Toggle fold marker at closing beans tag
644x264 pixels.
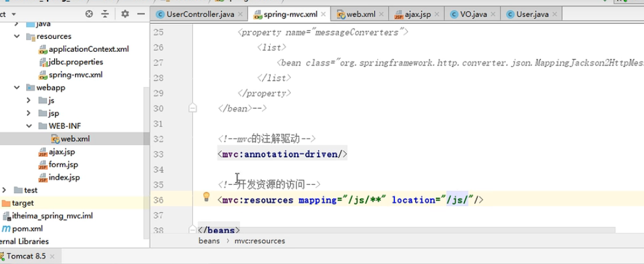[x=192, y=229]
